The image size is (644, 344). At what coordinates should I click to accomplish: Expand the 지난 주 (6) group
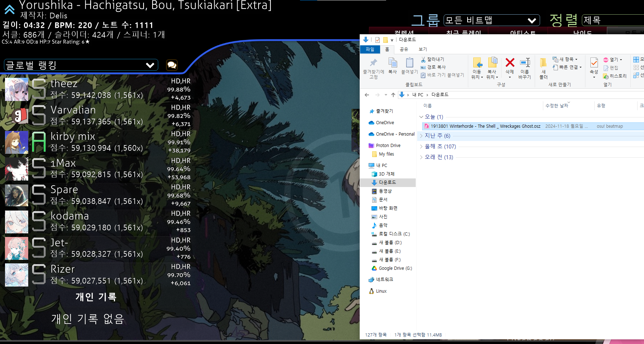point(421,136)
